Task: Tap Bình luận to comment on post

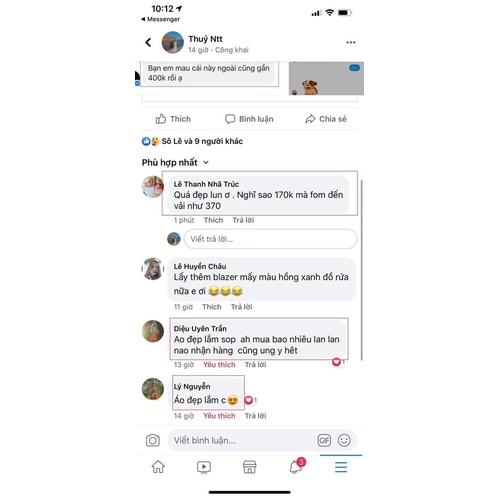Action: click(249, 119)
